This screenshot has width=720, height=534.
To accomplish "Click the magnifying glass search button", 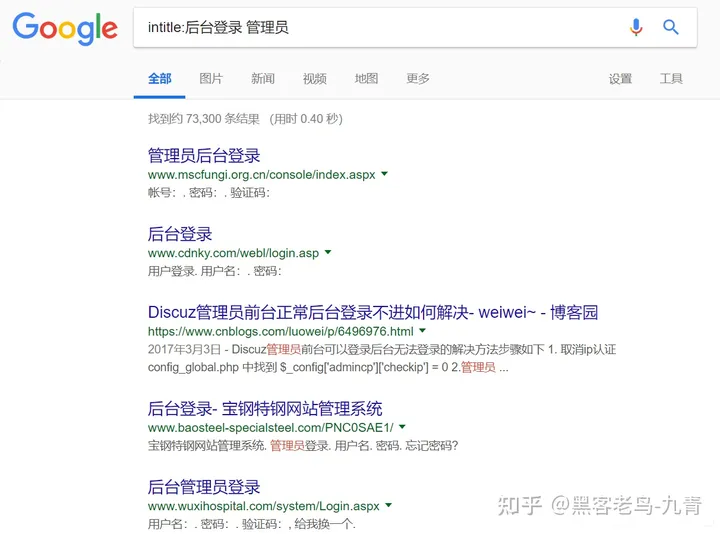I will pos(670,27).
